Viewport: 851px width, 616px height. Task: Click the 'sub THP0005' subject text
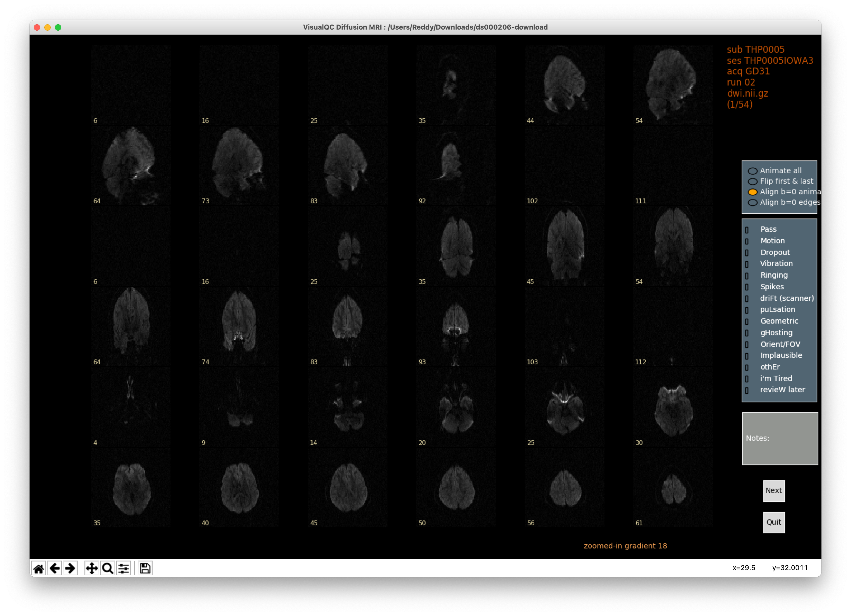pyautogui.click(x=755, y=50)
